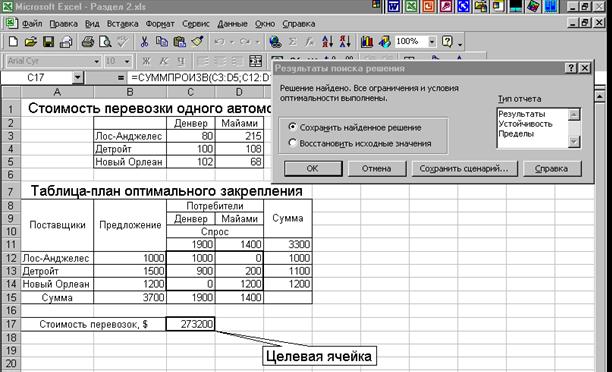
Task: Click the E-mail envelope icon in toolbar
Action: [66, 42]
